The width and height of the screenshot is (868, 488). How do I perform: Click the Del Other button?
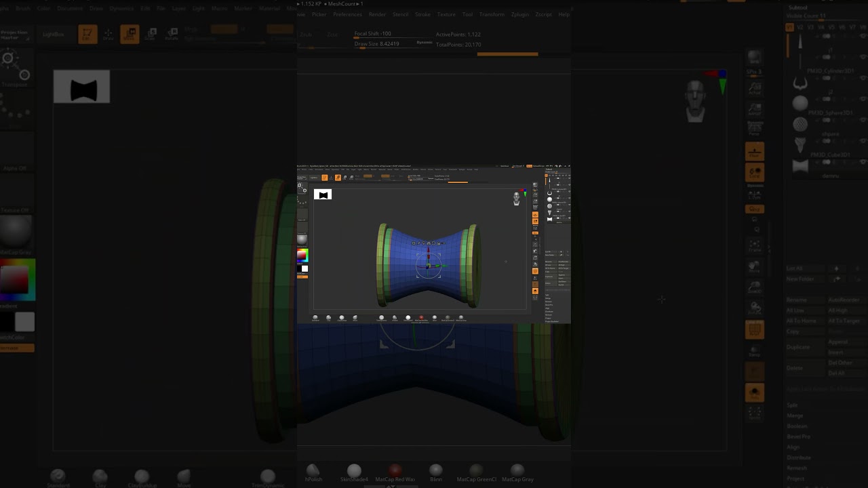[846, 363]
